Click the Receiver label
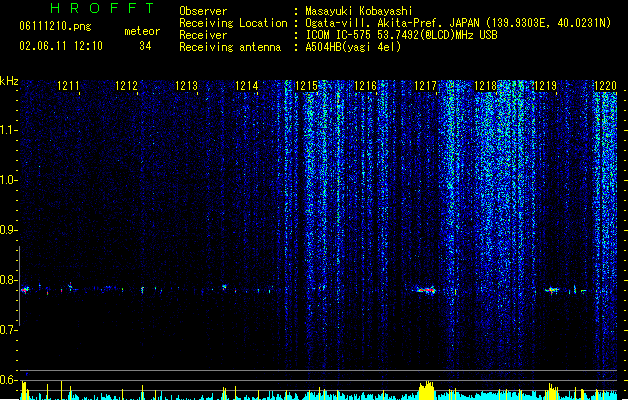 [x=203, y=35]
